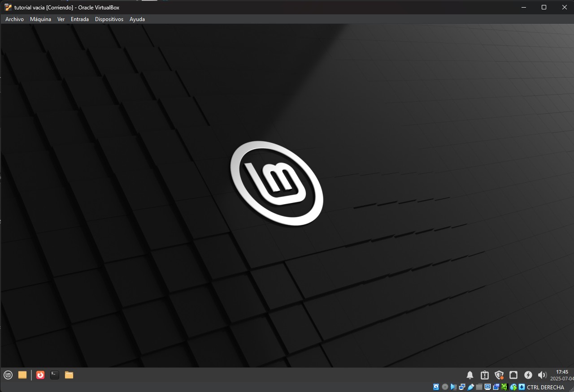Open the Máquina menu

click(40, 19)
